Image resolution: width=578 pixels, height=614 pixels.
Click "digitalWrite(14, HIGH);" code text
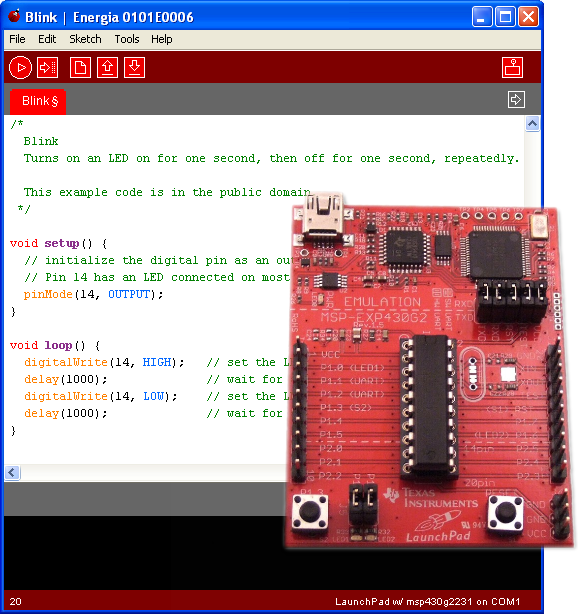[x=104, y=363]
